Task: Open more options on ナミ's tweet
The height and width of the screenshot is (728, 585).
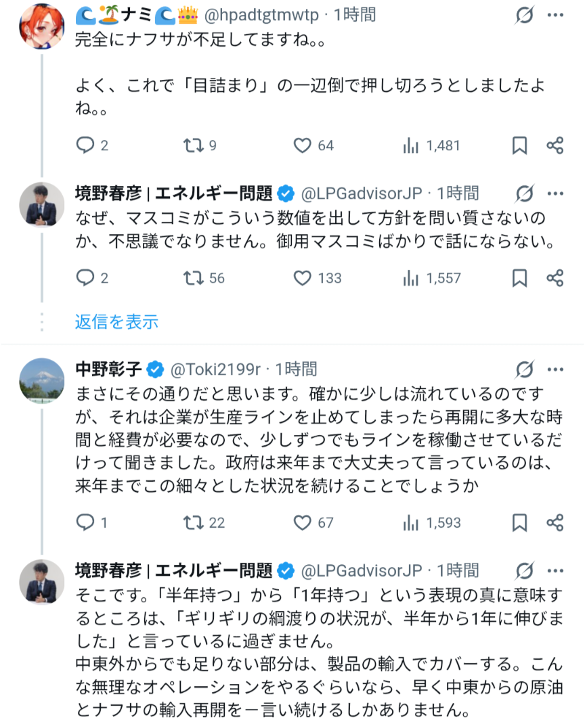Action: pos(555,15)
